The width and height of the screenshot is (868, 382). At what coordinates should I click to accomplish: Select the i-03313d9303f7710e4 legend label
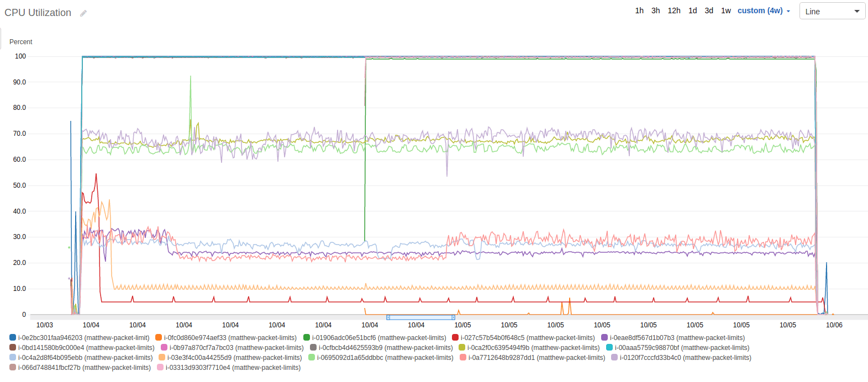[233, 368]
